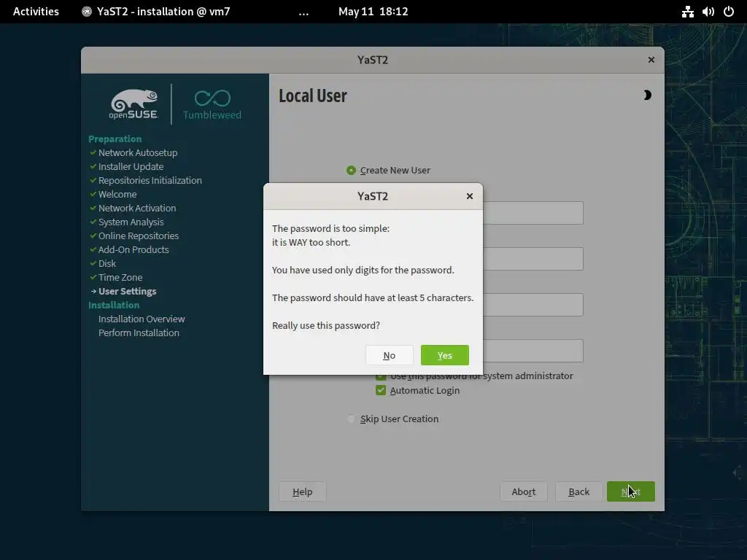Go Back to previous step
Image resolution: width=747 pixels, height=560 pixels.
[578, 492]
